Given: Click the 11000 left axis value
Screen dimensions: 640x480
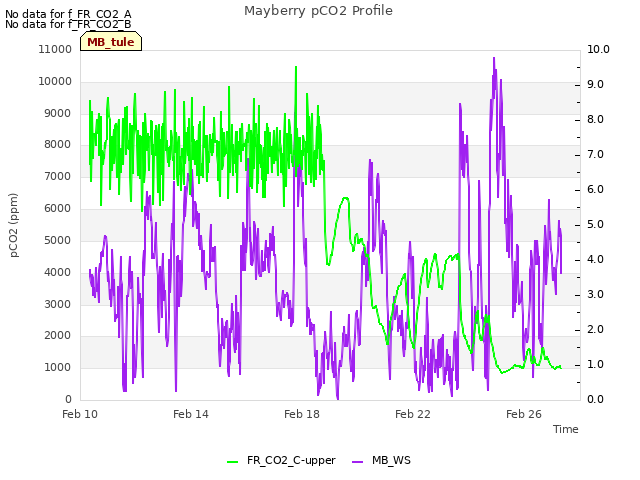Looking at the screenshot, I should [x=55, y=49].
